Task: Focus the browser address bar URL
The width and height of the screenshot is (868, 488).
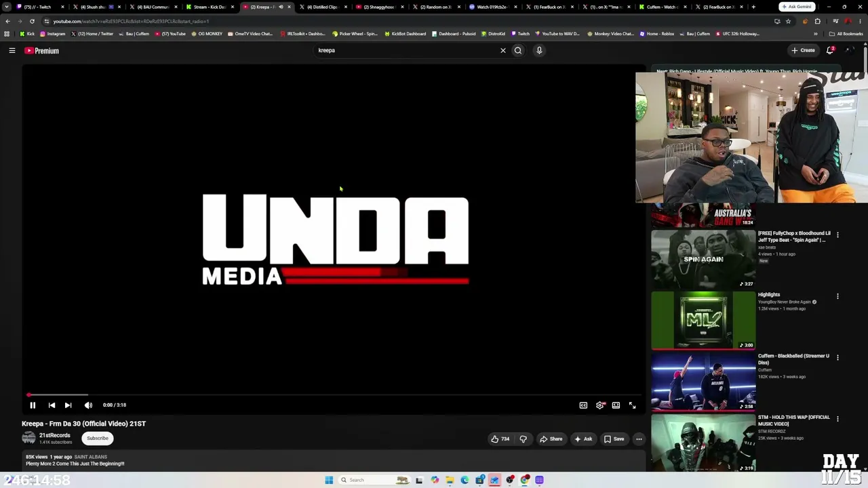Action: pyautogui.click(x=131, y=21)
